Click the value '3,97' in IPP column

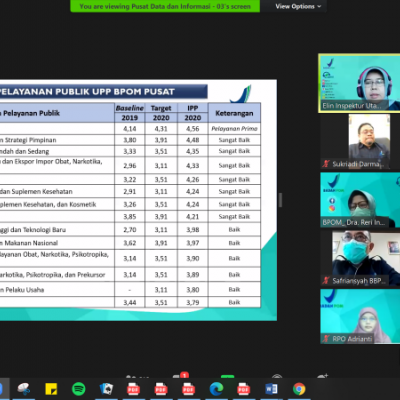[x=193, y=243]
